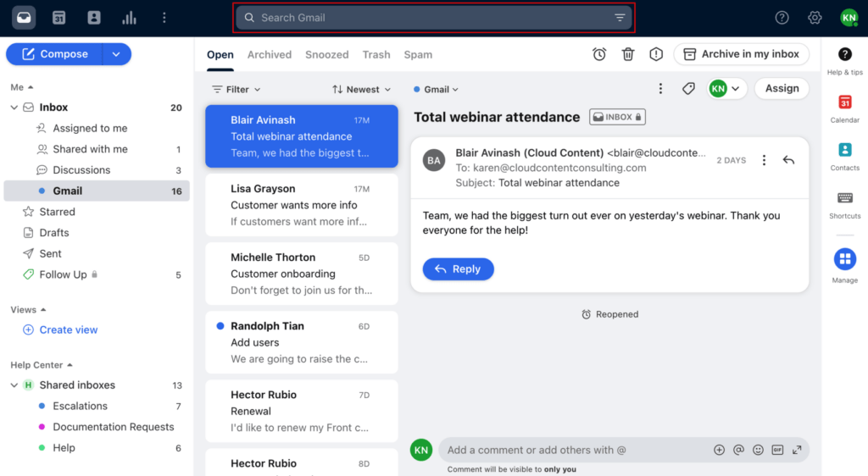Open the Filter dropdown
Image resolution: width=868 pixels, height=476 pixels.
click(236, 89)
